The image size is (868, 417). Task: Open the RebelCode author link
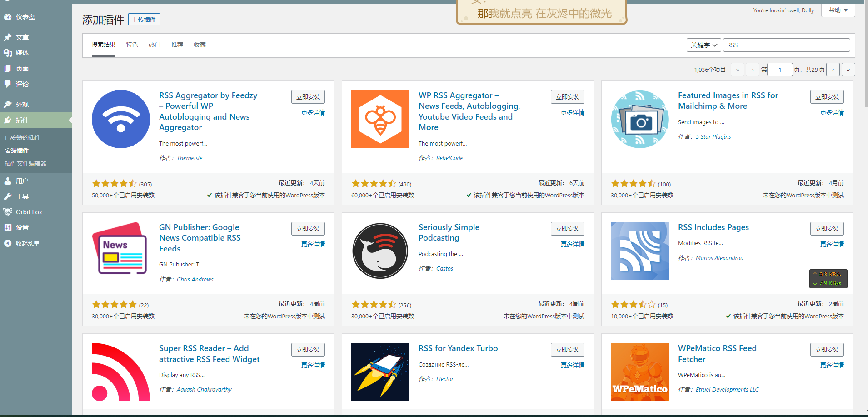click(x=449, y=158)
